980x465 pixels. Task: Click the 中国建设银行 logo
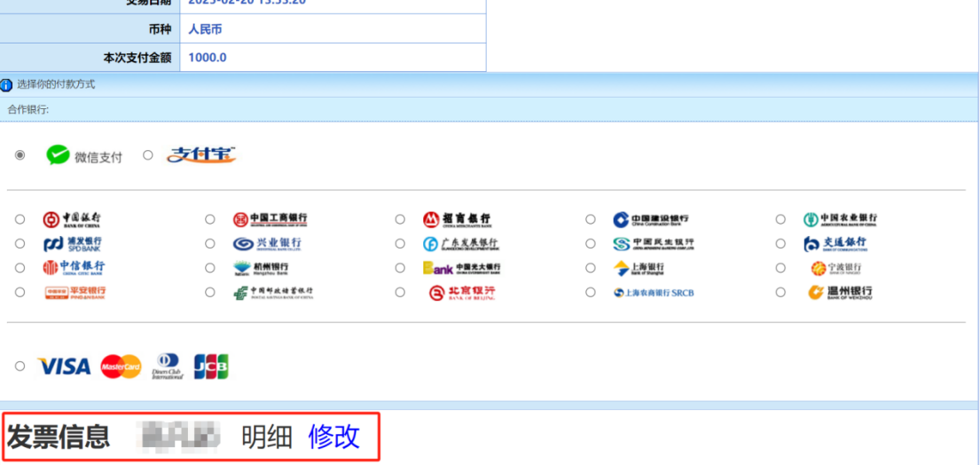(x=649, y=219)
